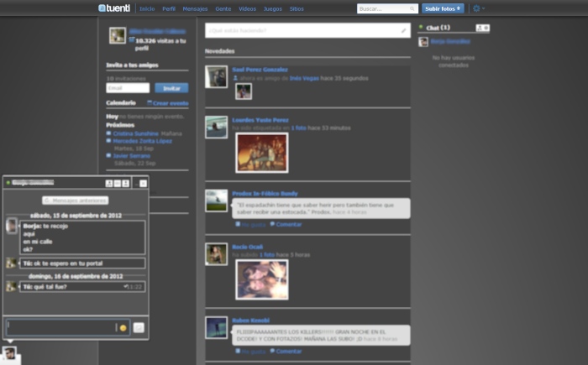The width and height of the screenshot is (588, 365).
Task: Open the blurred contact name in Chat panel
Action: [450, 41]
